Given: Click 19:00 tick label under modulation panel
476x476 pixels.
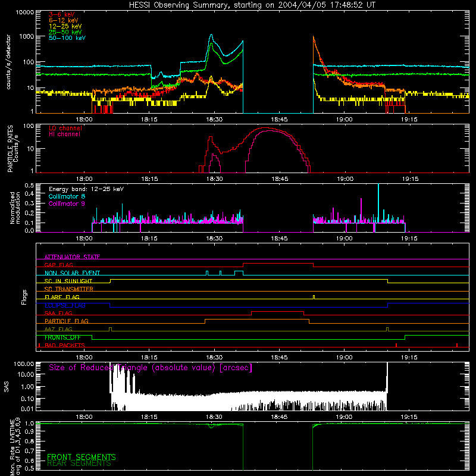Looking at the screenshot, I should (x=345, y=239).
